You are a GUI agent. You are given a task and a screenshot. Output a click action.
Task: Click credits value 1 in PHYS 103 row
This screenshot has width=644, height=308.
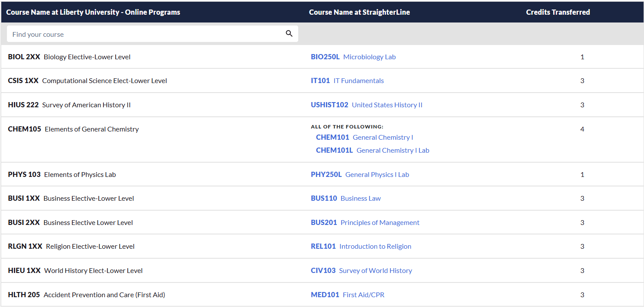[582, 174]
